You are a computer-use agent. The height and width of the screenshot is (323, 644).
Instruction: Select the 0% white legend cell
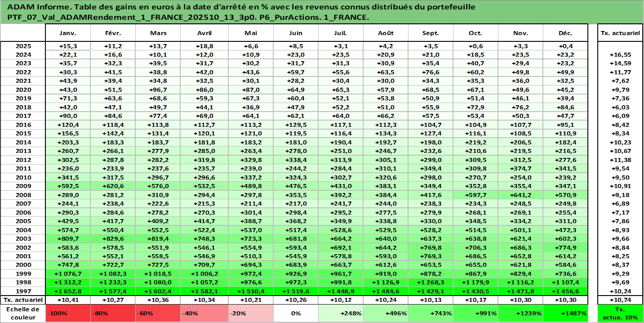click(296, 313)
